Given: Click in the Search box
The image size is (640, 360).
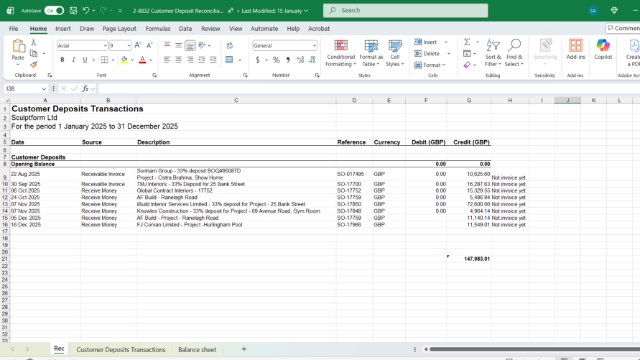Looking at the screenshot, I should tap(405, 11).
